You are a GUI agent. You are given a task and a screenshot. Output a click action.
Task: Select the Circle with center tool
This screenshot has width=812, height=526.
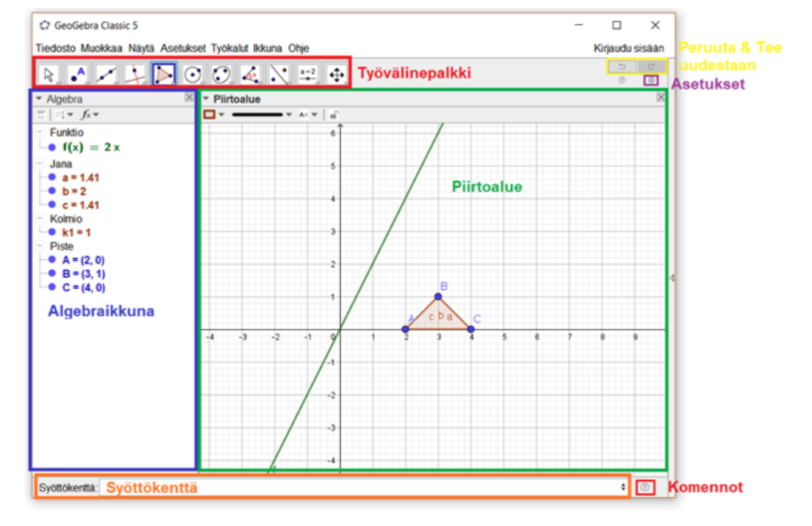192,74
